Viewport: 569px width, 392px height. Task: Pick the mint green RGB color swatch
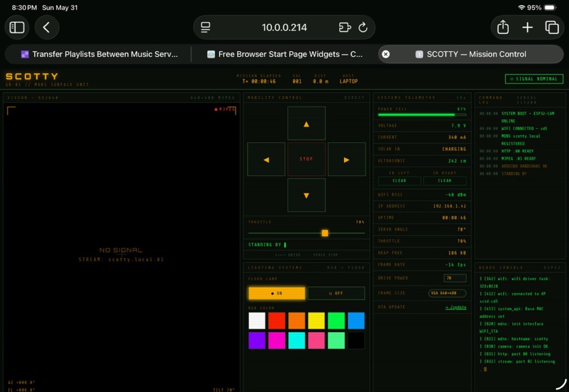(x=336, y=340)
